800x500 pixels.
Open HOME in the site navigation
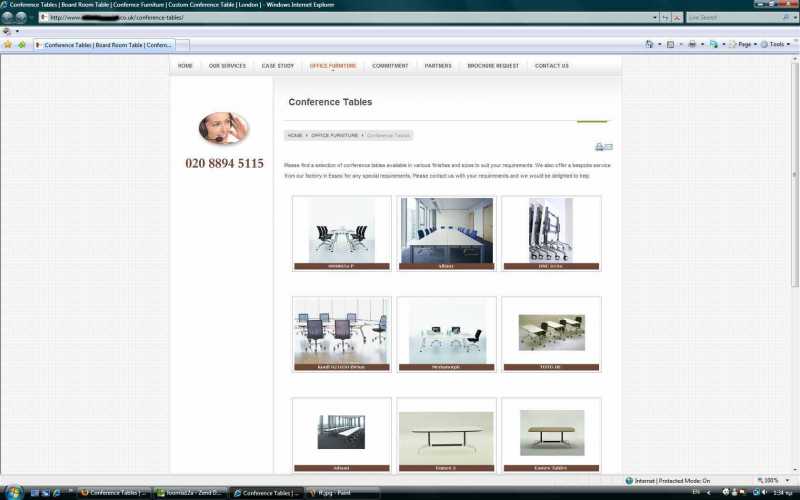[185, 66]
